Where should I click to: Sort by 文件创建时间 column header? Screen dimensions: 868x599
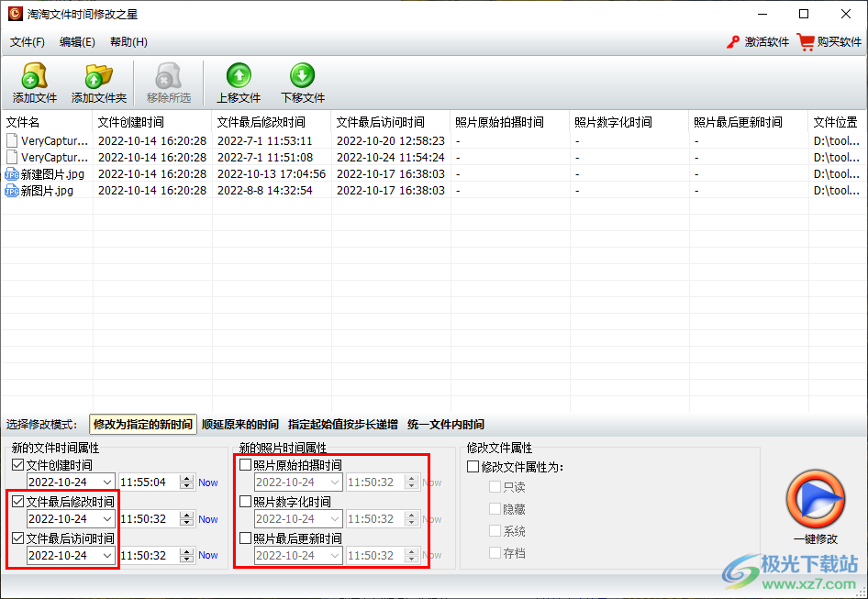pos(151,122)
